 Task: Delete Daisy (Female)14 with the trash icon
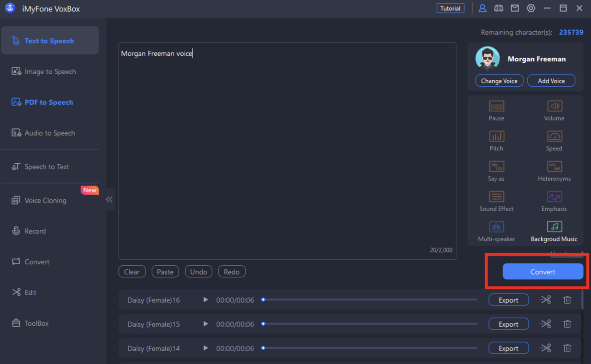(567, 348)
